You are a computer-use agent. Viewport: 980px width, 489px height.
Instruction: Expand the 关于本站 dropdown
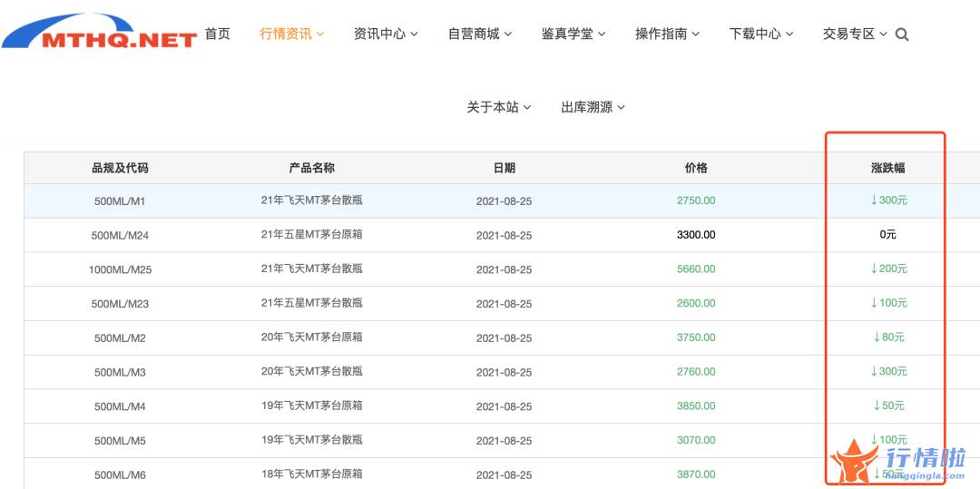click(x=499, y=107)
